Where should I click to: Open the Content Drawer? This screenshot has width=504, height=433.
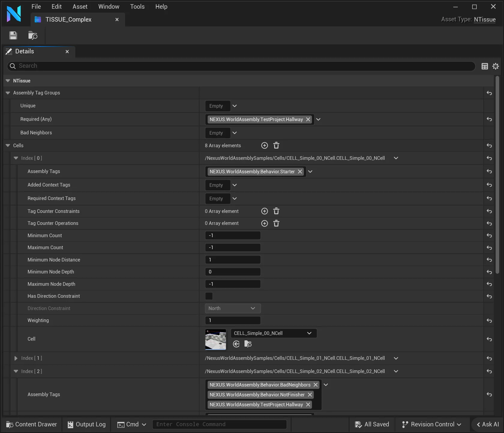pos(32,424)
